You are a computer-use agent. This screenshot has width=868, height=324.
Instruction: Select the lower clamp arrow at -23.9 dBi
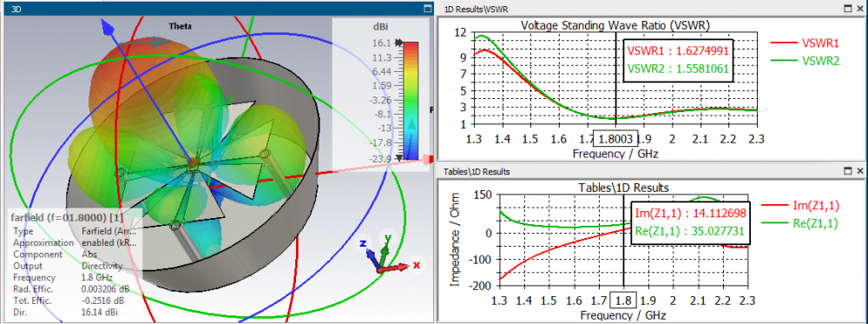[399, 157]
